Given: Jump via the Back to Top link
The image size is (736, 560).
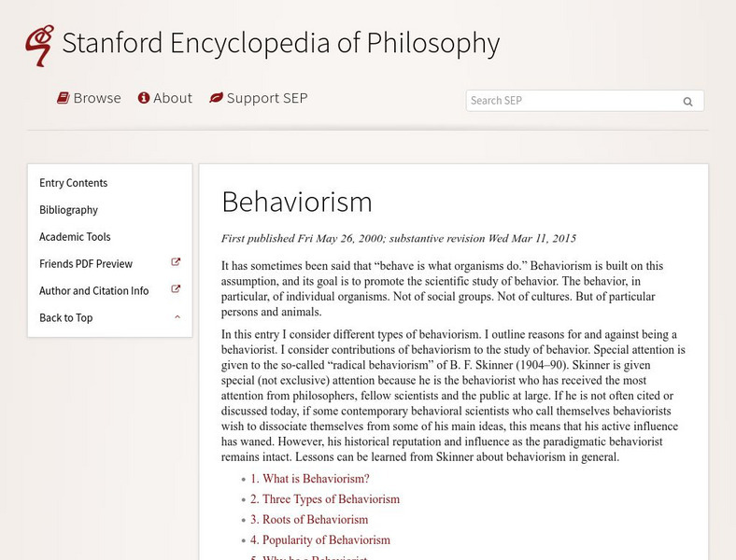Looking at the screenshot, I should point(66,317).
